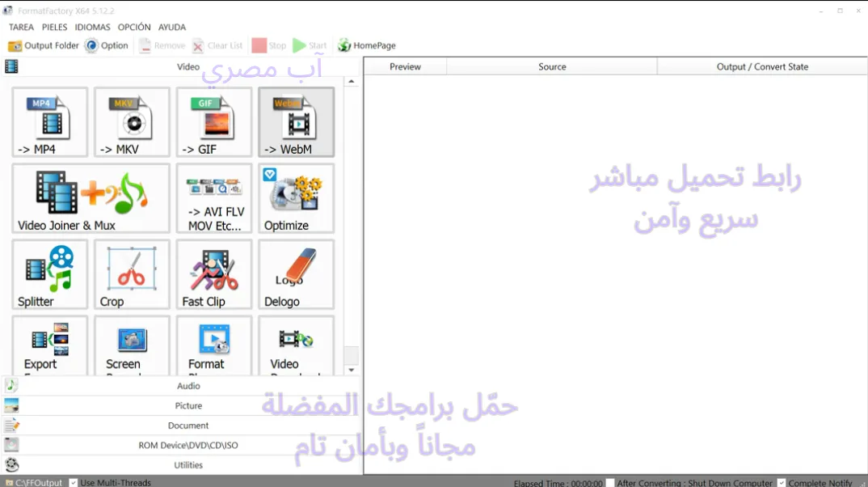Click the Elapsed Time 00:00:00 status text
The height and width of the screenshot is (487, 868).
[558, 483]
